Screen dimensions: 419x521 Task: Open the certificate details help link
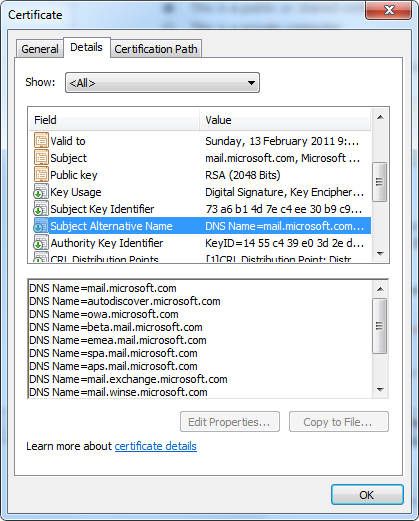pos(156,446)
